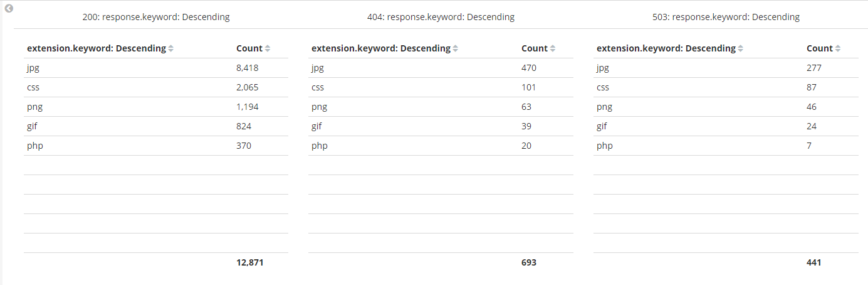This screenshot has width=868, height=285.
Task: Click Count sort icon in 404 table
Action: tap(553, 49)
